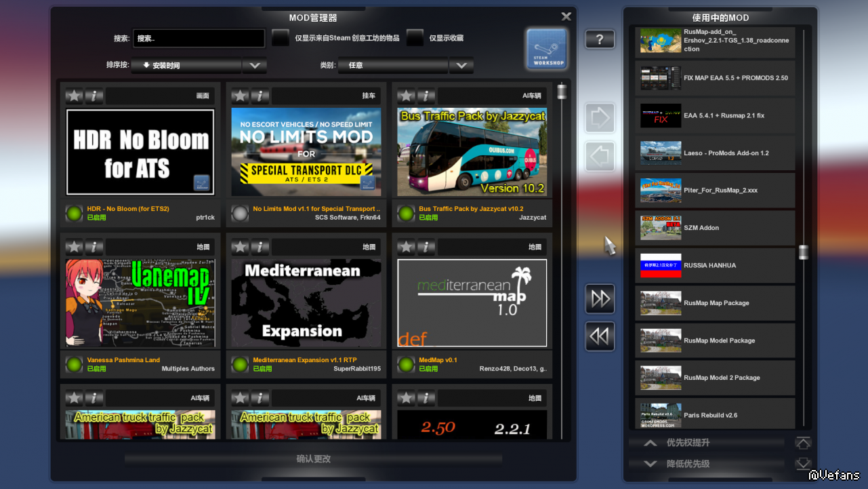Favorite the HDR No Bloom mod with its star
The height and width of the screenshot is (489, 868).
point(75,96)
